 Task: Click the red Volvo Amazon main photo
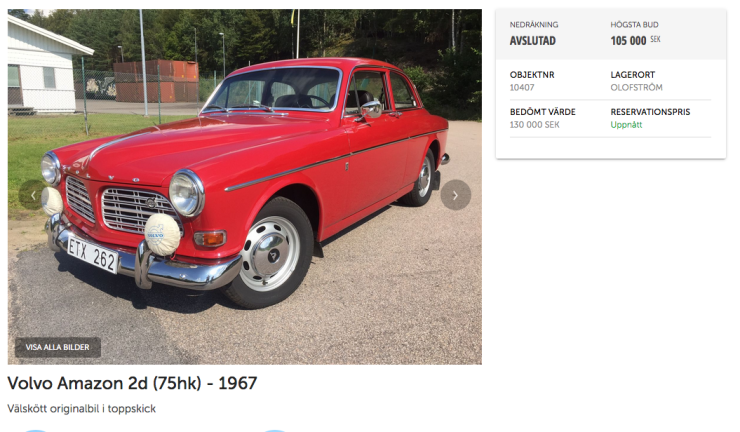[x=244, y=186]
